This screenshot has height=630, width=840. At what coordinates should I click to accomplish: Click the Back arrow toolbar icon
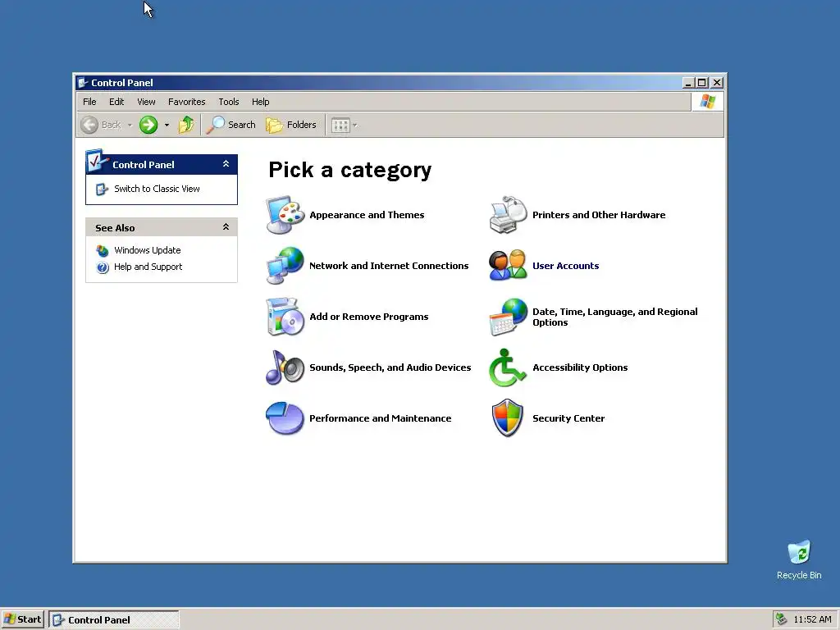(x=89, y=125)
